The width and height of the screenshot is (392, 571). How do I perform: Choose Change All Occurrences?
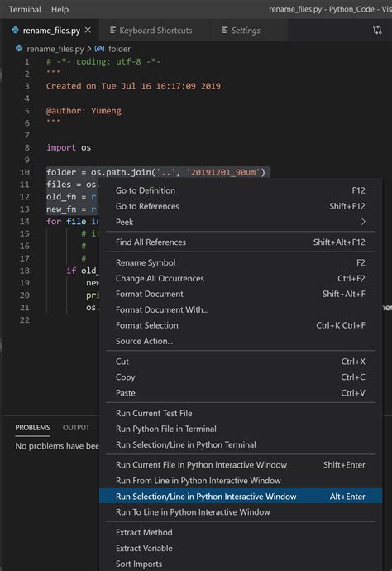coord(240,278)
